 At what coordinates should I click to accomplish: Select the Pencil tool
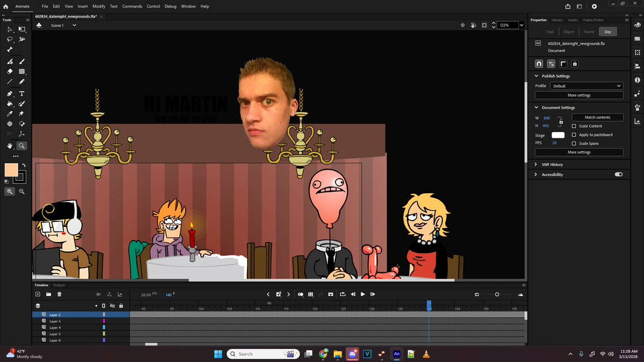click(22, 82)
